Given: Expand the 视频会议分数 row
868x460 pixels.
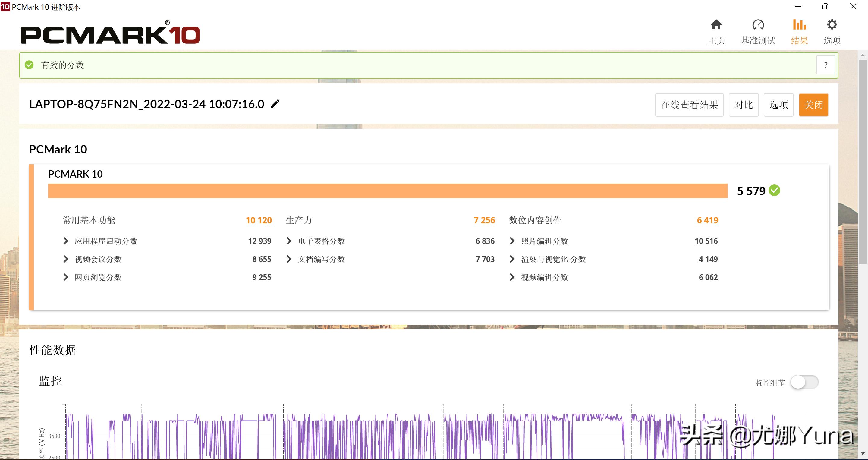Looking at the screenshot, I should coord(66,259).
